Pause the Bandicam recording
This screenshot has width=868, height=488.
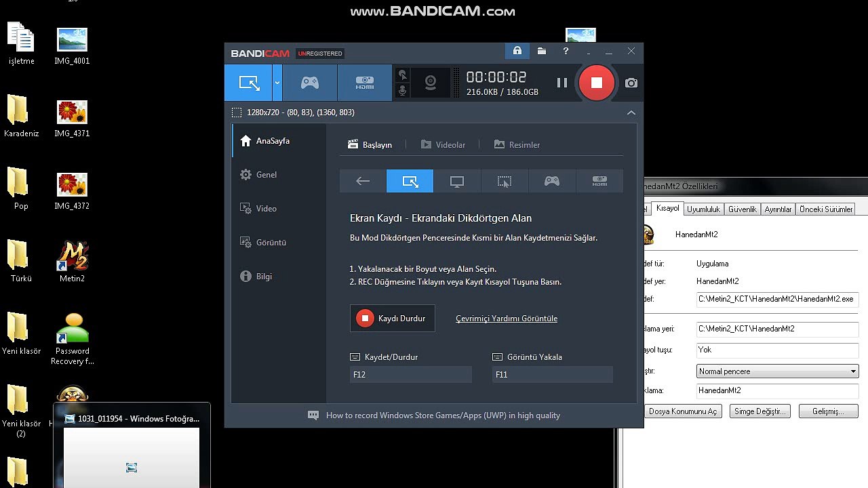561,83
